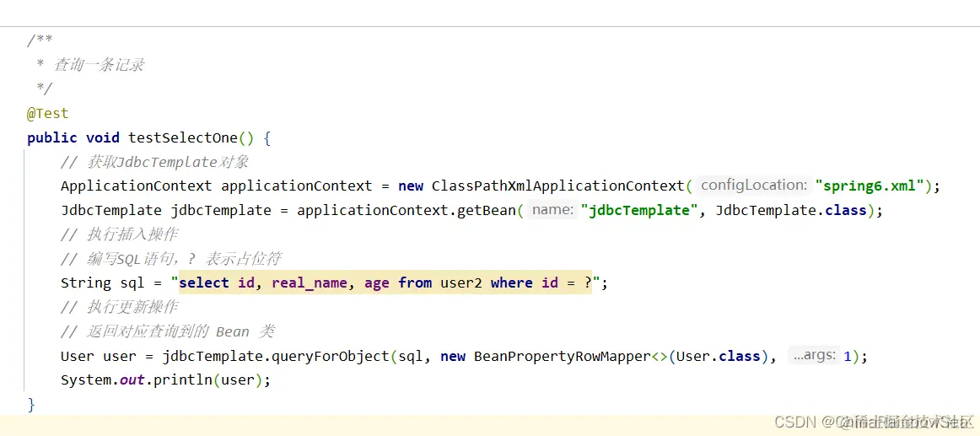Click the comment 执行更新操作
This screenshot has height=436, width=980.
tap(121, 307)
